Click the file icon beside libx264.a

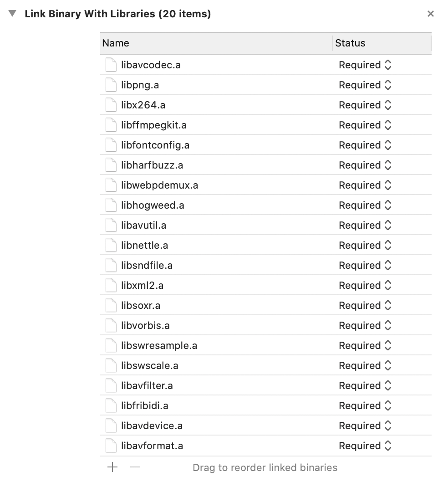click(111, 105)
